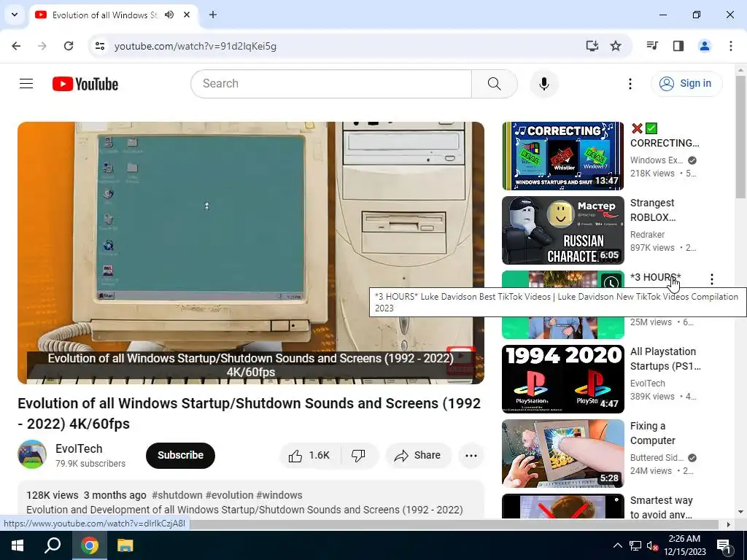This screenshot has width=747, height=560.
Task: Install YouTube app from address bar
Action: [592, 46]
